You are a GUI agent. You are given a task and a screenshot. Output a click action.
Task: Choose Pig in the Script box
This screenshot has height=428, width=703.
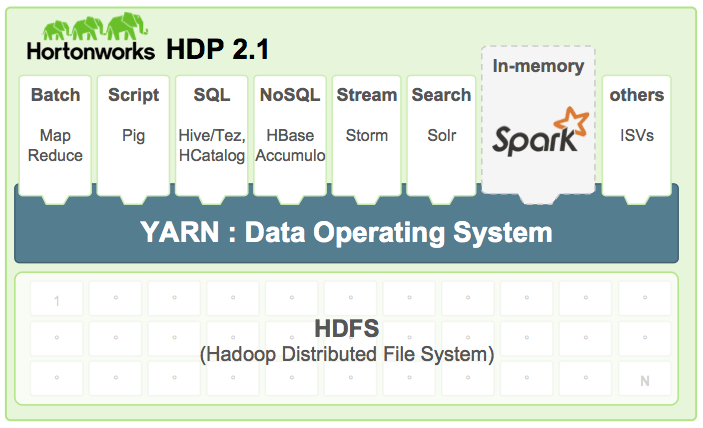pyautogui.click(x=133, y=134)
